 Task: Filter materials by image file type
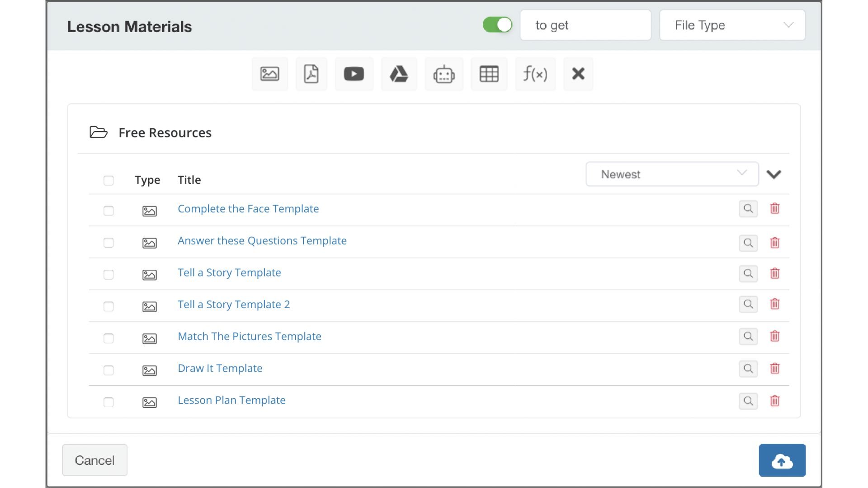tap(270, 74)
